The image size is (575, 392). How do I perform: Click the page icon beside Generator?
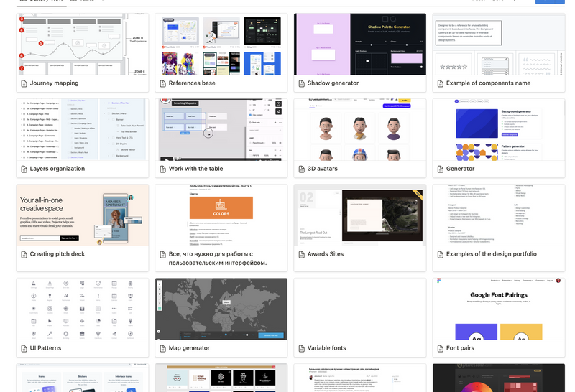coord(441,169)
